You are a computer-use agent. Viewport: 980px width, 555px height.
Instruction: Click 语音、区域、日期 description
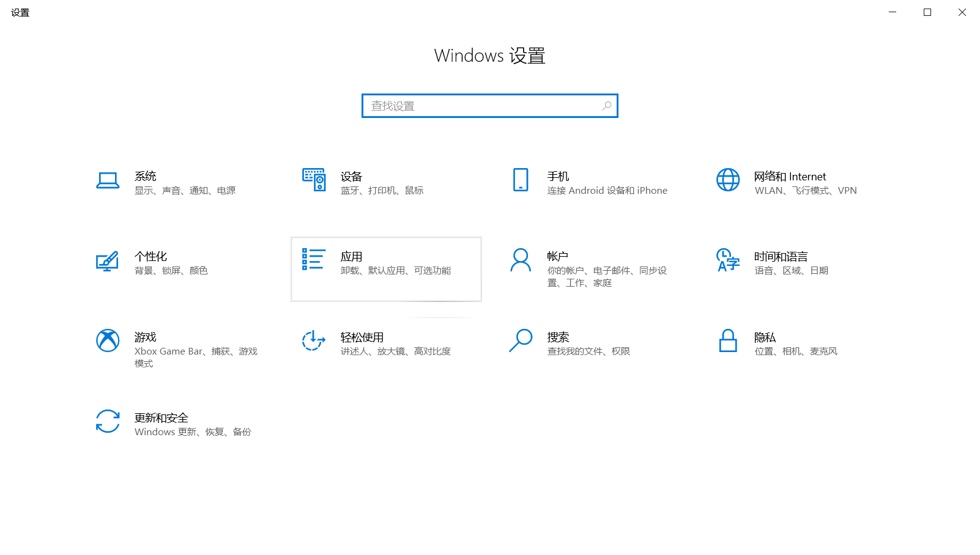(792, 271)
